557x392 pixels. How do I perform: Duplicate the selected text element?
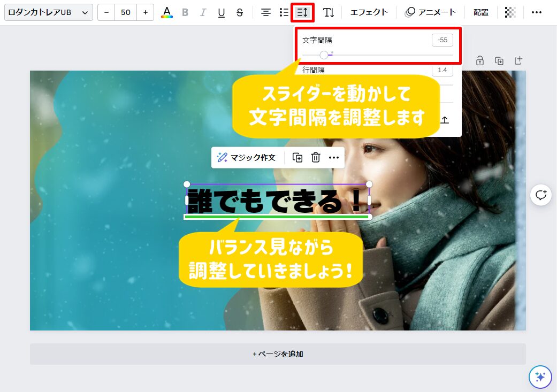click(x=297, y=157)
